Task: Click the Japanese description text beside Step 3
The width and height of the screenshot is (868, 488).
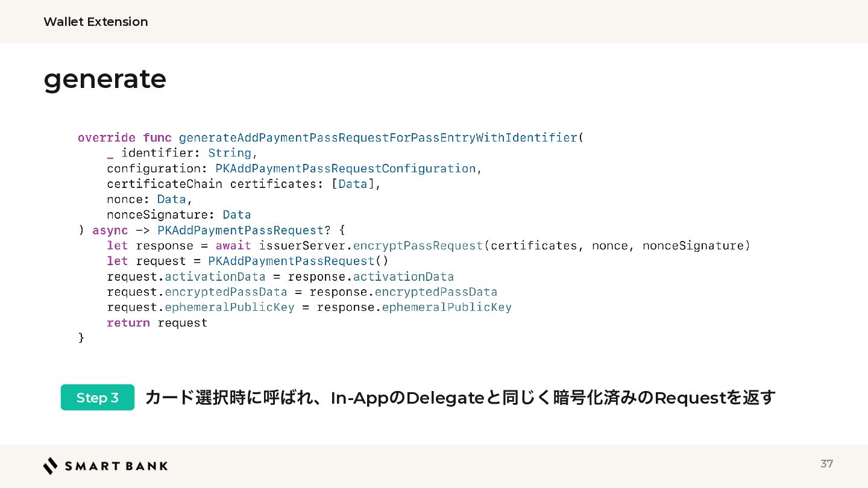Action: [461, 398]
